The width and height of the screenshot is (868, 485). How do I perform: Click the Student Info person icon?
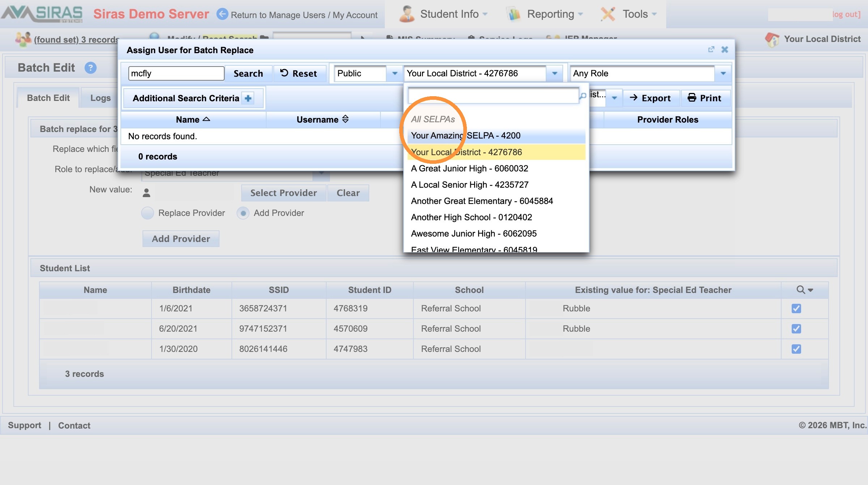[407, 14]
